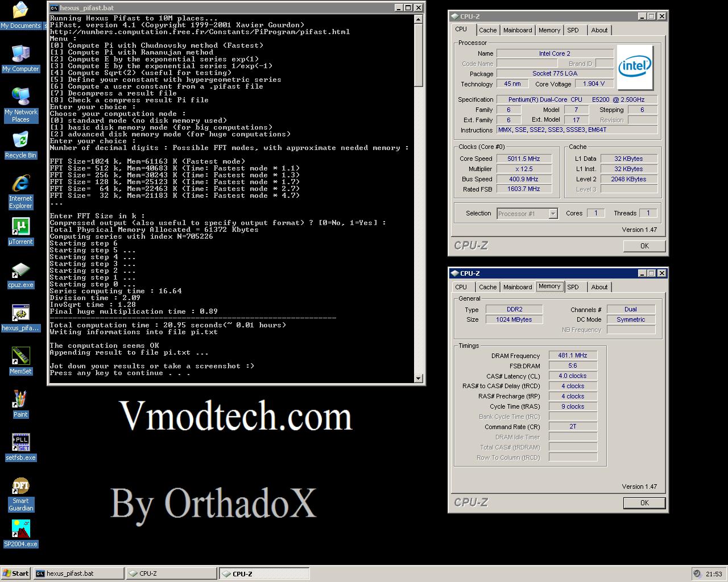Click the Command Rate value 2T
The height and width of the screenshot is (582, 728).
pos(573,426)
